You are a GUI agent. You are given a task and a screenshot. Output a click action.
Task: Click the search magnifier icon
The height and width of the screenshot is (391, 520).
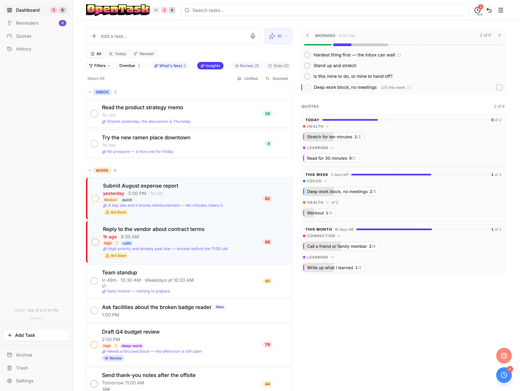point(187,10)
